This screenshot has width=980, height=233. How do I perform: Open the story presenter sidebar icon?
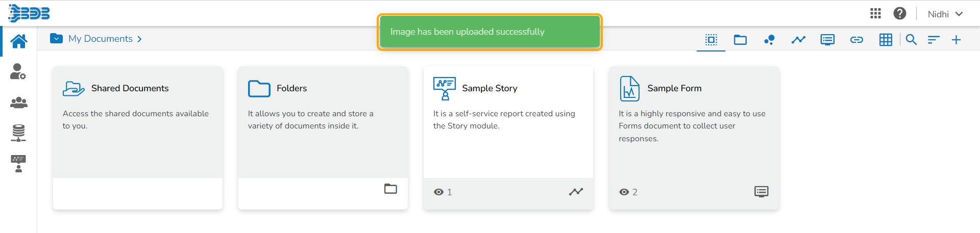click(x=18, y=164)
